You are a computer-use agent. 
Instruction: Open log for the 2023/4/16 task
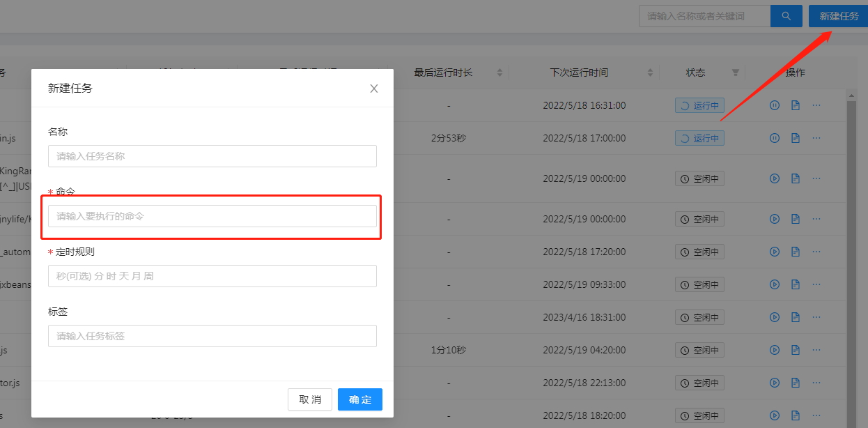tap(795, 317)
